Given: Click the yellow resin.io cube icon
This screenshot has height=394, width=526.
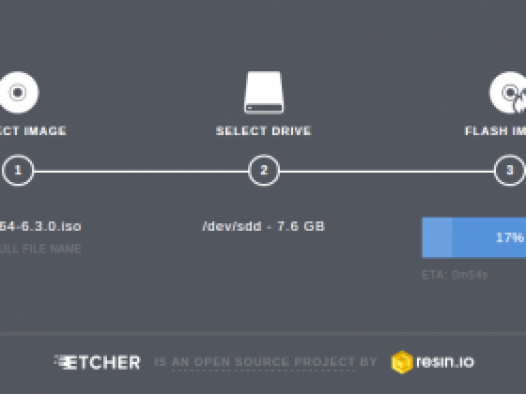Looking at the screenshot, I should click(402, 362).
